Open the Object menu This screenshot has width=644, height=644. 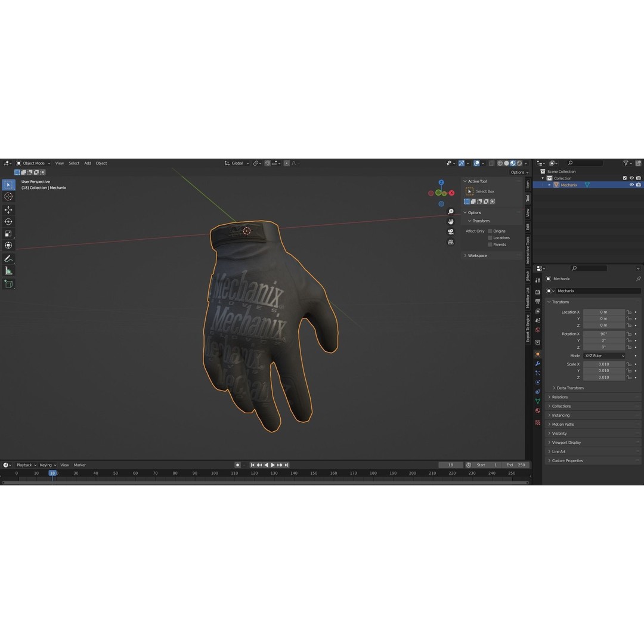coord(101,163)
